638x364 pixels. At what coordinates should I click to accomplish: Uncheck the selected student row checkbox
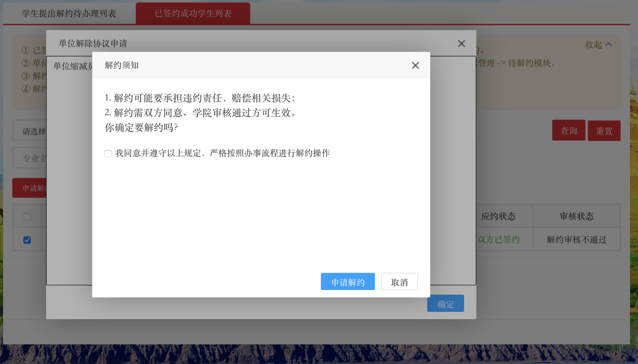pos(27,240)
